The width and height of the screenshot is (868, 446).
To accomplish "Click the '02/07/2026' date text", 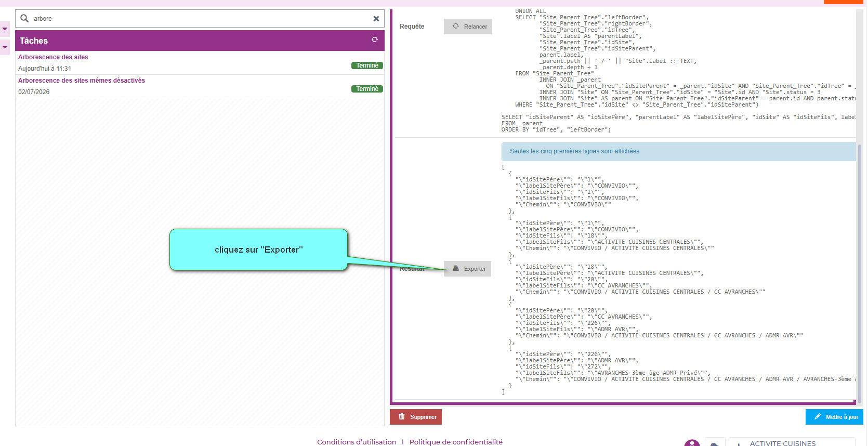I will (x=34, y=92).
